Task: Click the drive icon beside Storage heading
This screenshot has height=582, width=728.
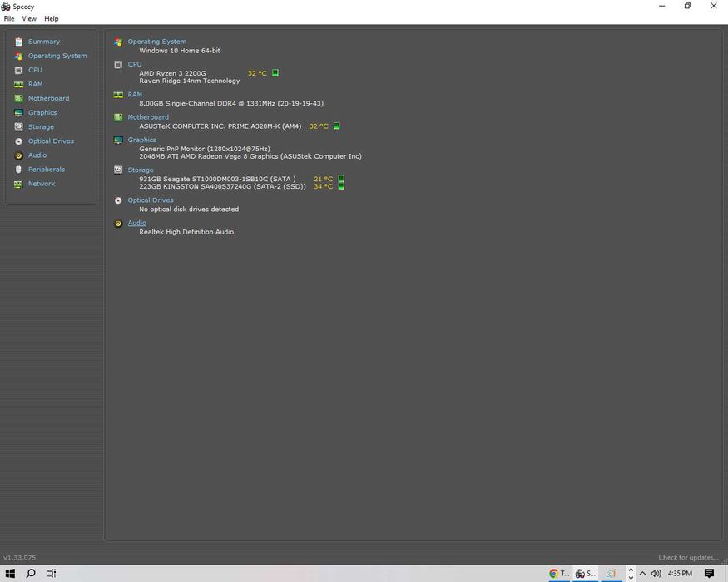Action: pos(118,170)
